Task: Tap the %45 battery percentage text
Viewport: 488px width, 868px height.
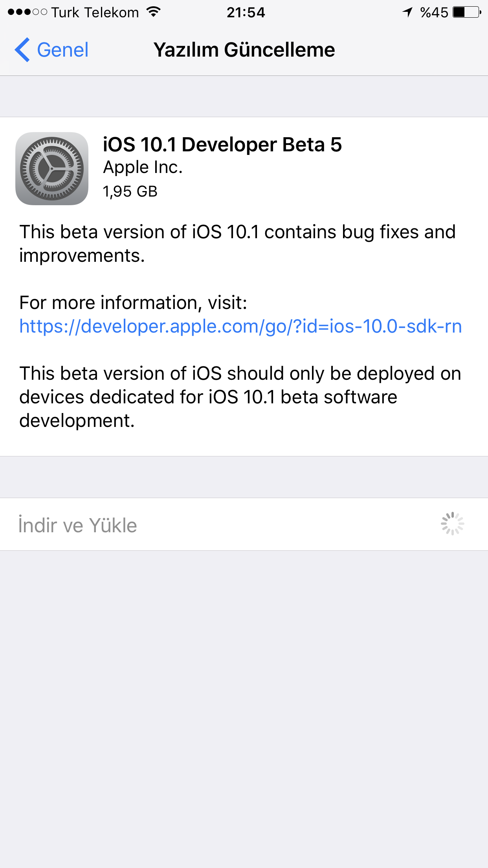Action: coord(434,13)
